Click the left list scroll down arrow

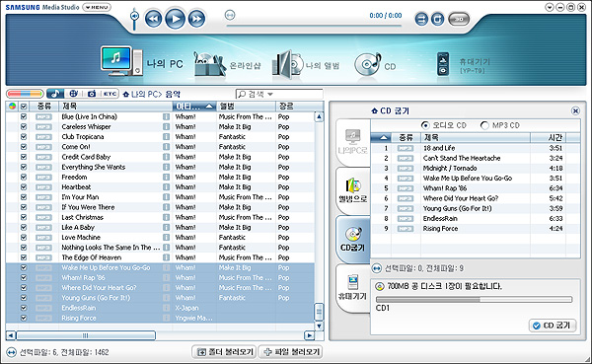pos(319,326)
